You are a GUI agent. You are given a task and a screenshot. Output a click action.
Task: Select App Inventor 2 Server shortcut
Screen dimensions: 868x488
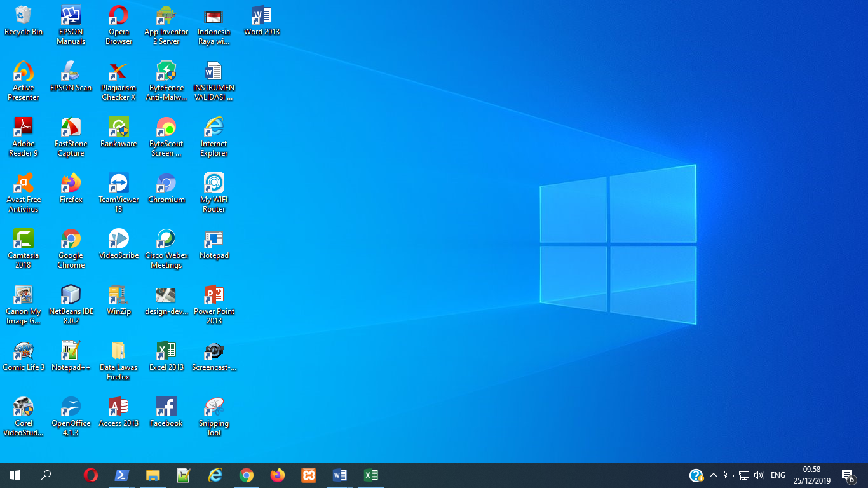166,25
